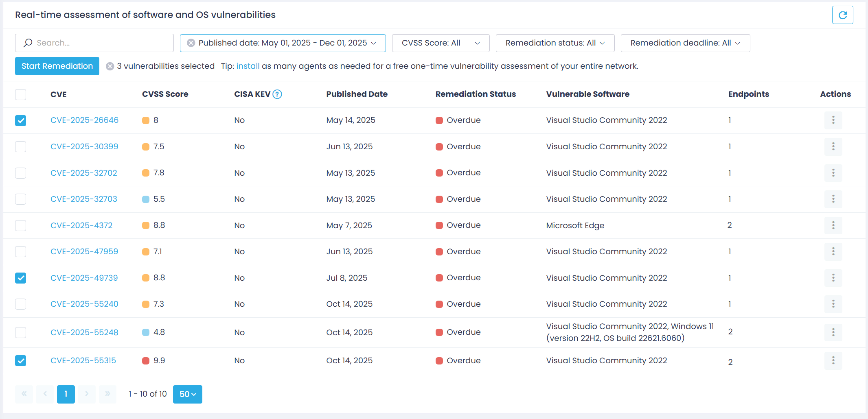
Task: Open the actions menu for CVE-2025-55315
Action: click(833, 361)
